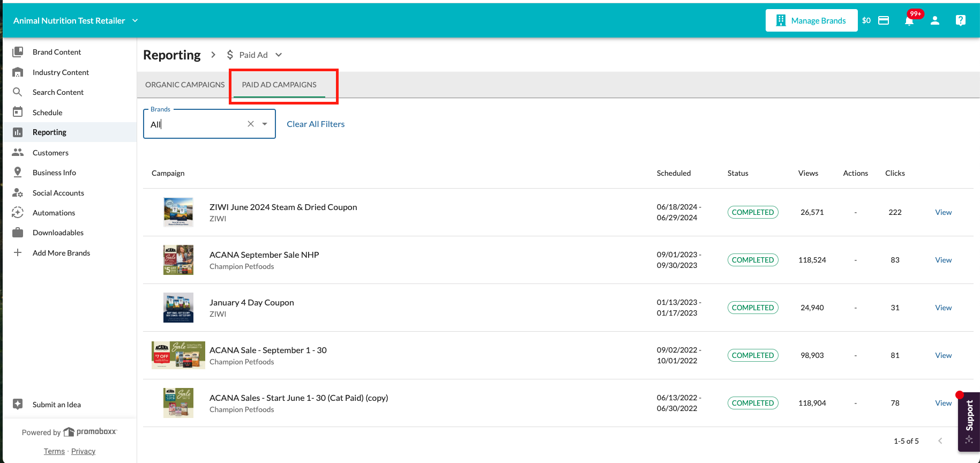Image resolution: width=980 pixels, height=463 pixels.
Task: Open Downloadables menu item
Action: pyautogui.click(x=58, y=233)
